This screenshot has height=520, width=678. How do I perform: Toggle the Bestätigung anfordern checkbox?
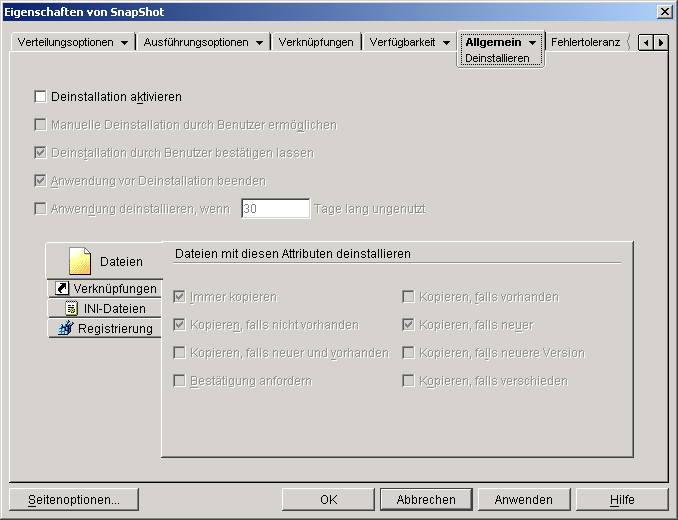(179, 381)
